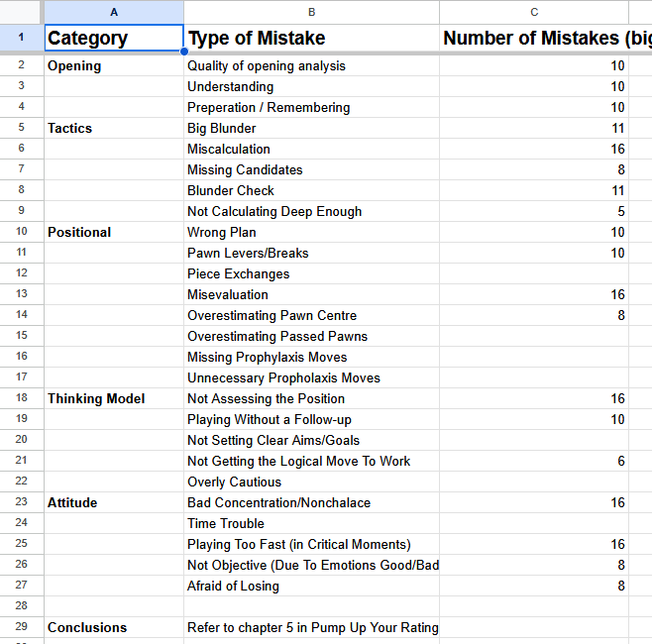This screenshot has width=652, height=644.
Task: Select the Understanding cell
Action: pyautogui.click(x=311, y=86)
